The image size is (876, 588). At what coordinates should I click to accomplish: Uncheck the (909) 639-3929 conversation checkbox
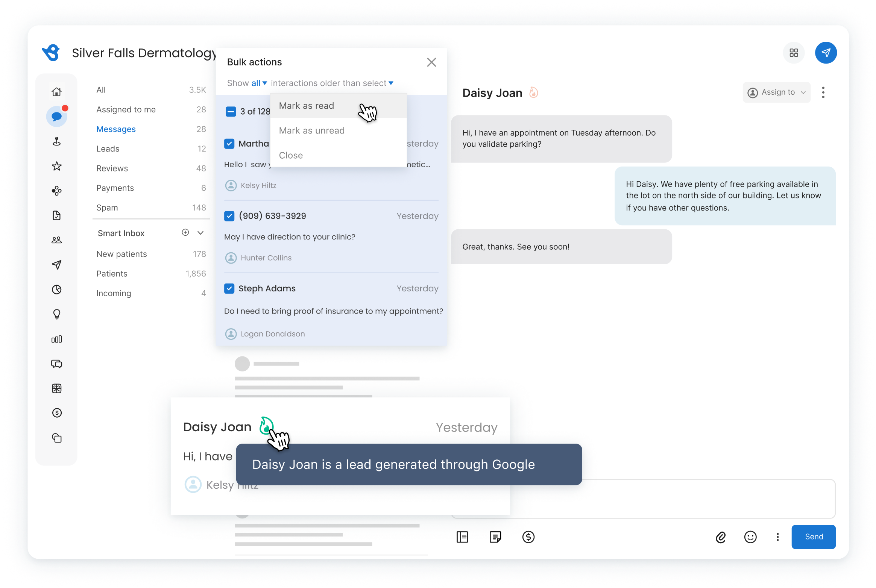click(x=230, y=216)
